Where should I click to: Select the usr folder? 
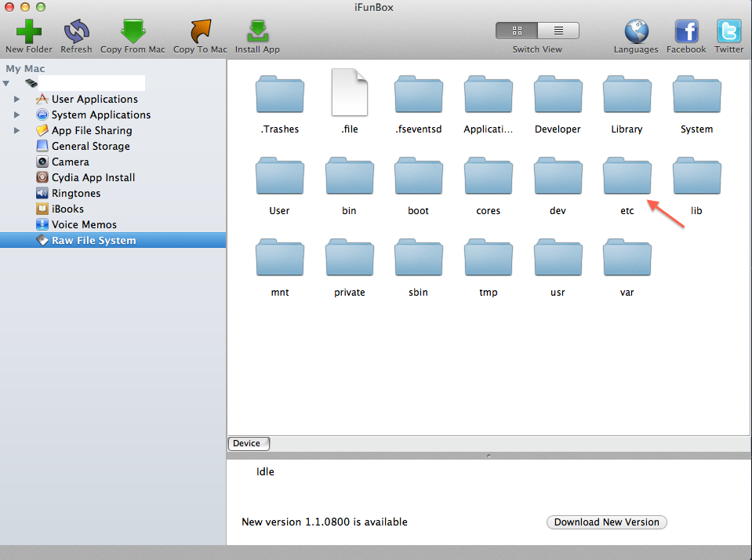pyautogui.click(x=558, y=258)
